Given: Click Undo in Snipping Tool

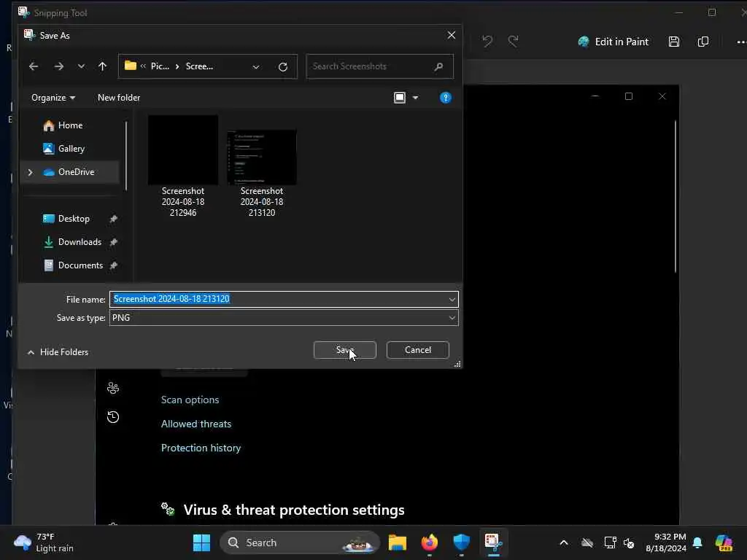Looking at the screenshot, I should 487,42.
